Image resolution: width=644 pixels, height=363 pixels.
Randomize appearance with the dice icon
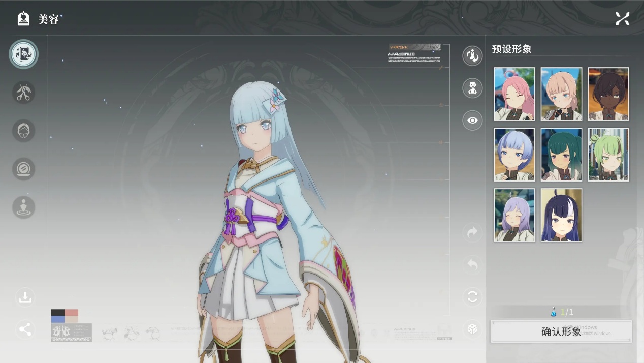pyautogui.click(x=472, y=329)
